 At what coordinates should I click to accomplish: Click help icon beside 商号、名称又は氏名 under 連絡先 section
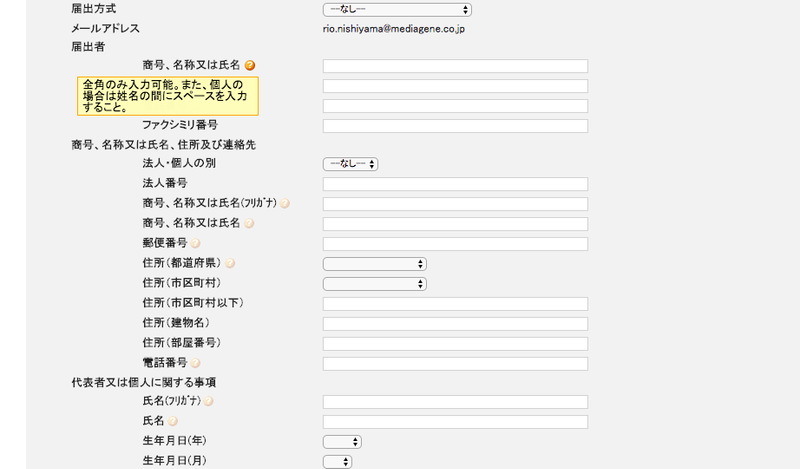[249, 223]
